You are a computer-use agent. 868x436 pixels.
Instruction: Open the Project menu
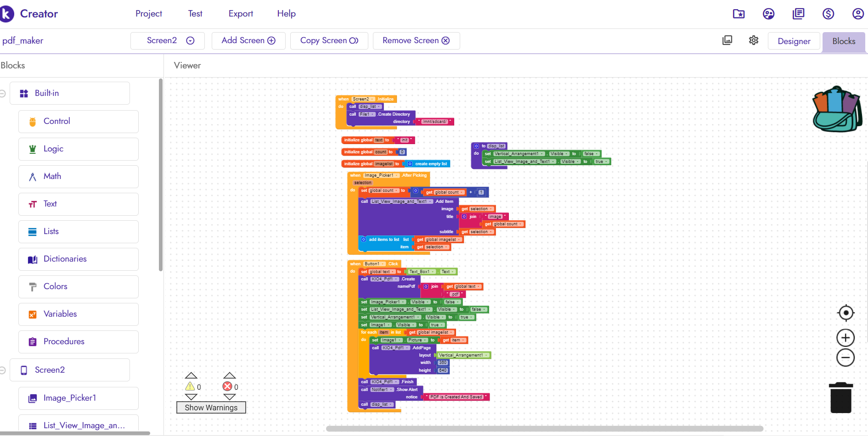point(149,14)
